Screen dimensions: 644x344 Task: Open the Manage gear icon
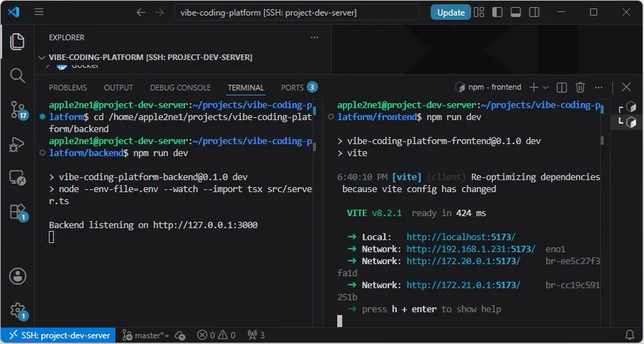point(18,311)
